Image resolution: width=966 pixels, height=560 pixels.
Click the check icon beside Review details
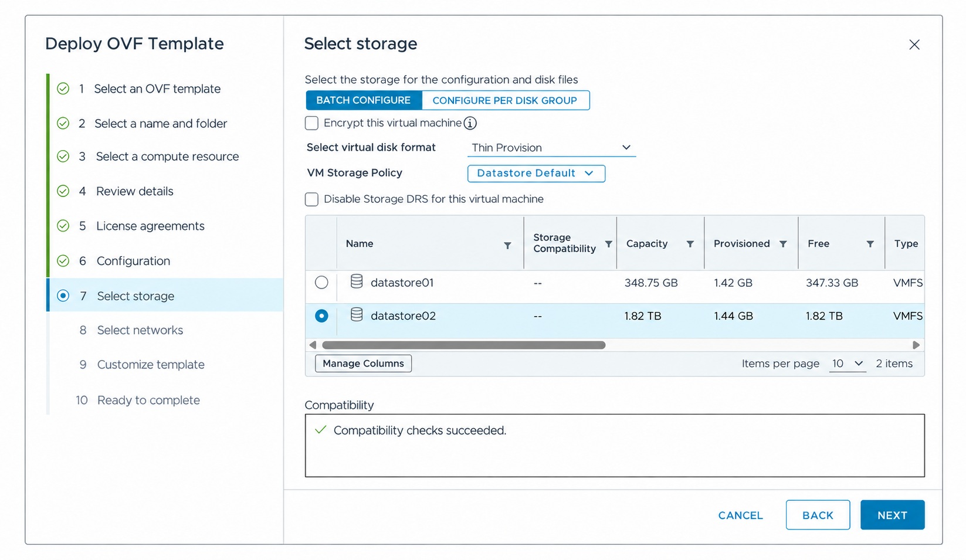pyautogui.click(x=63, y=191)
